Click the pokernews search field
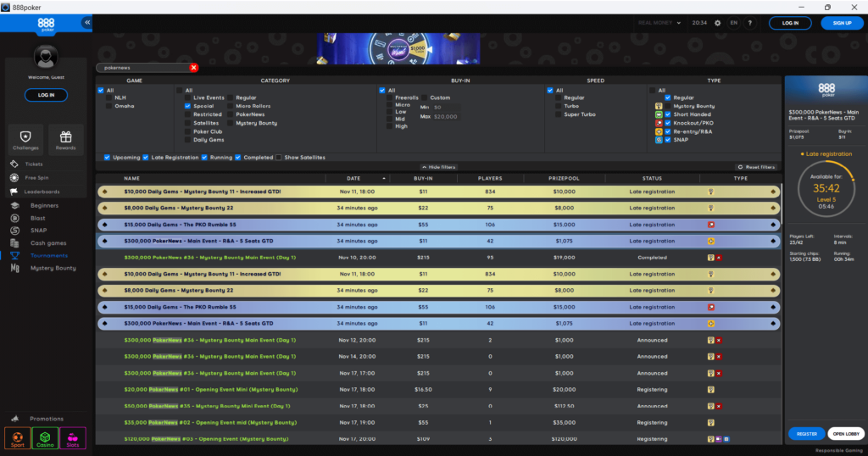 tap(143, 68)
